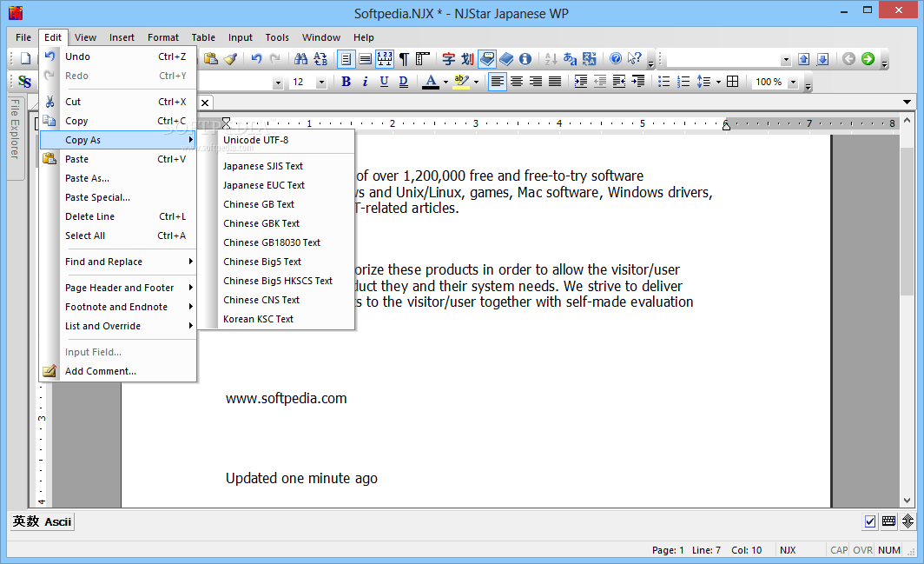Close the document tab with X
Screen dimensions: 924x564
204,103
